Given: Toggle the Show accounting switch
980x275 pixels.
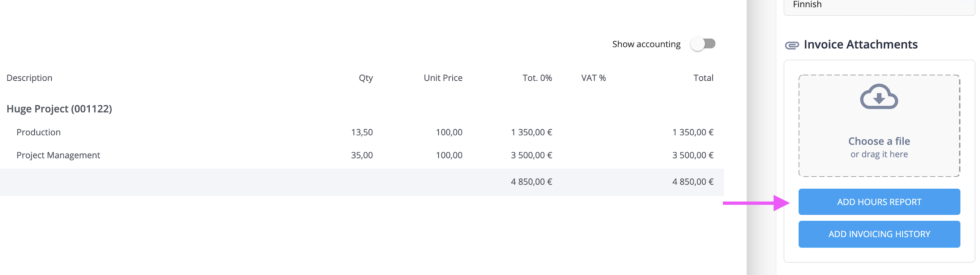Looking at the screenshot, I should point(703,44).
